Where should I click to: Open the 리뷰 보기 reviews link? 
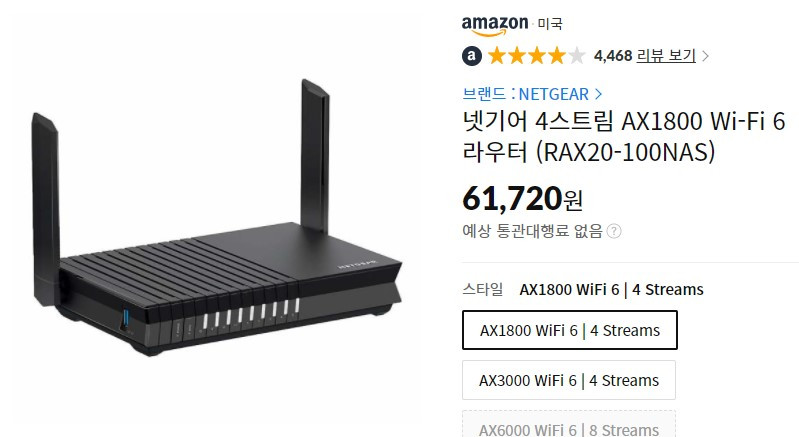(666, 56)
